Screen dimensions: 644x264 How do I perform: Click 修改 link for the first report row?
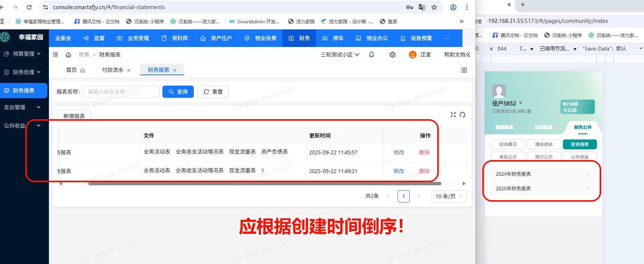(399, 152)
